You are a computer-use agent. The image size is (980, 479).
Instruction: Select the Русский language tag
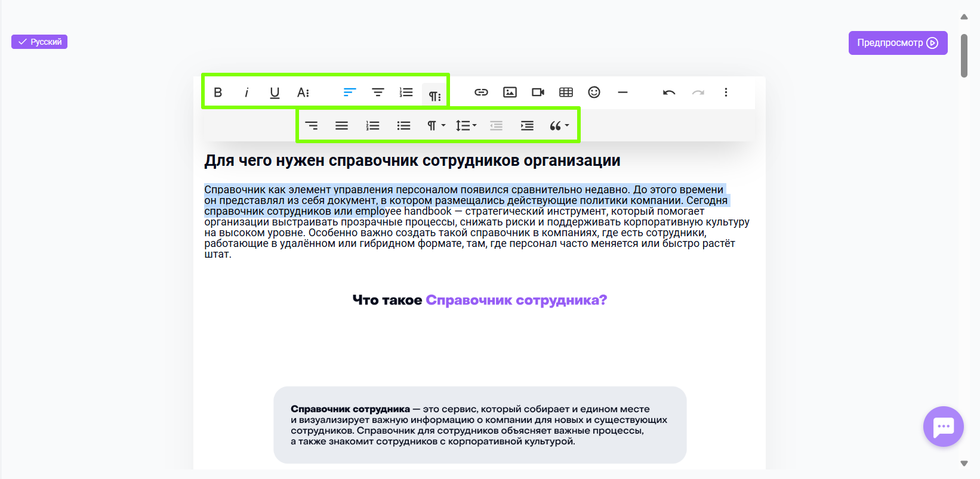coord(39,42)
